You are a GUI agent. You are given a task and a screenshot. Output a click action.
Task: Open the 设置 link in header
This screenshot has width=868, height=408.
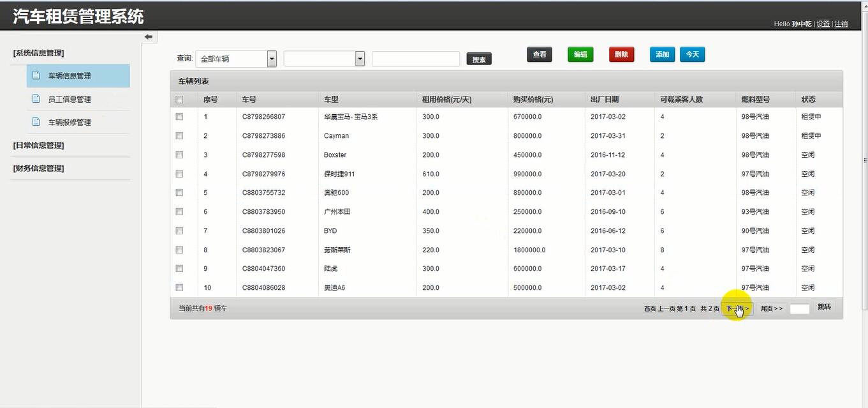pos(823,24)
